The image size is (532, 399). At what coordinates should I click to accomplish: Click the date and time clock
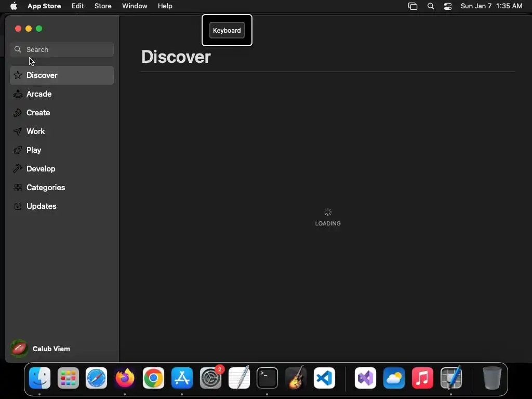point(491,6)
